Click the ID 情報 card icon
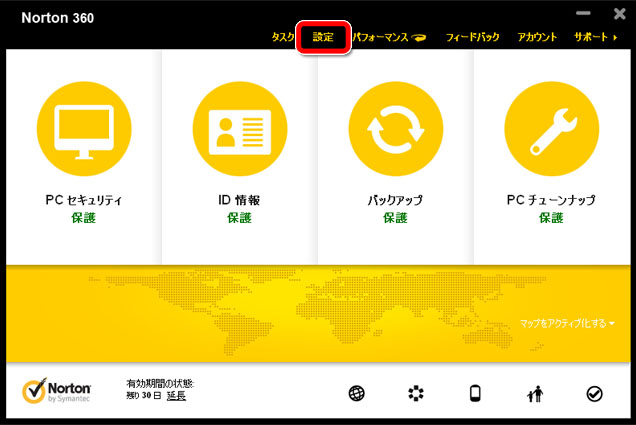The width and height of the screenshot is (636, 425). pos(240,129)
